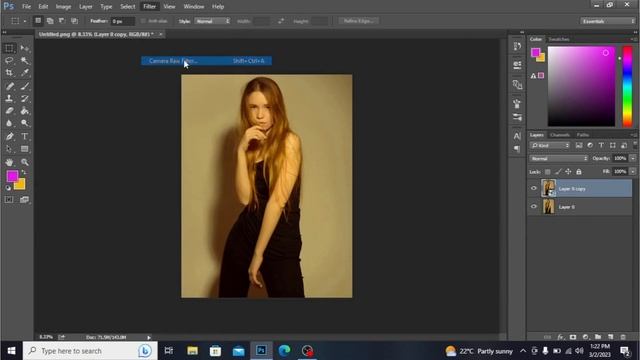640x360 pixels.
Task: Toggle lock all
Action: click(x=579, y=172)
